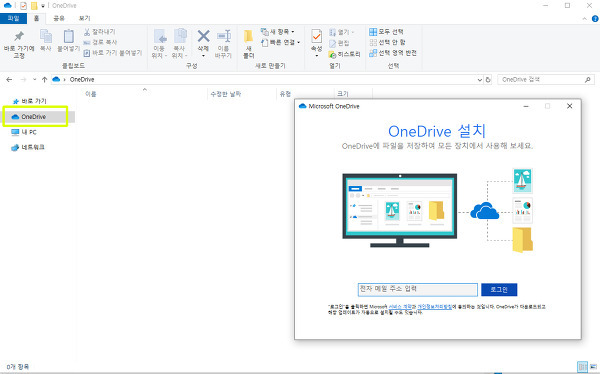Click the 새 폴더 icon
The width and height of the screenshot is (600, 374).
(x=248, y=36)
